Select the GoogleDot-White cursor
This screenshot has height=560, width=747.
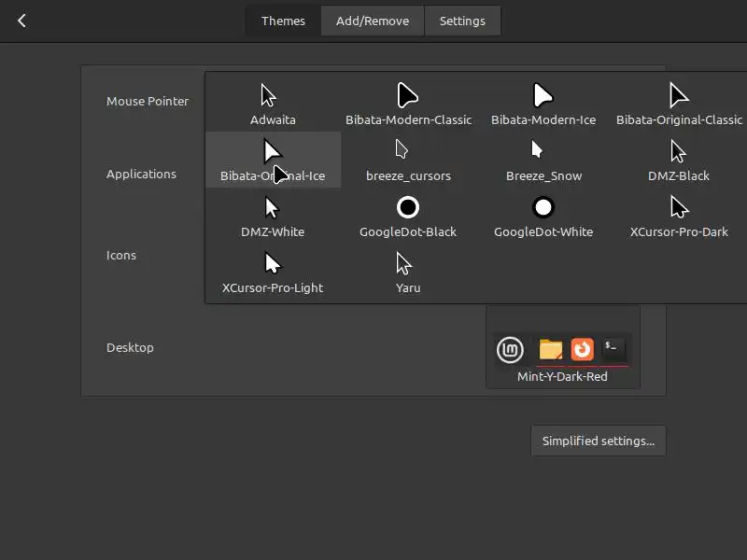click(543, 216)
